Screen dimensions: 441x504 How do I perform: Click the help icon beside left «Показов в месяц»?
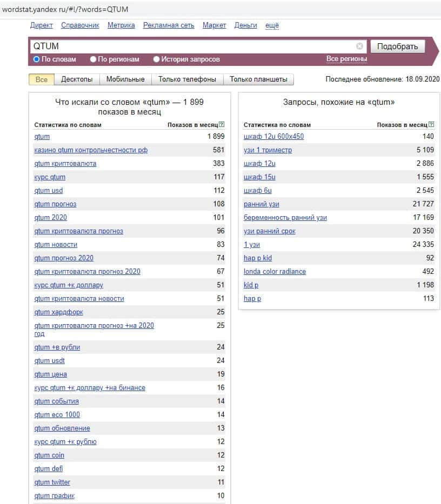pyautogui.click(x=222, y=125)
